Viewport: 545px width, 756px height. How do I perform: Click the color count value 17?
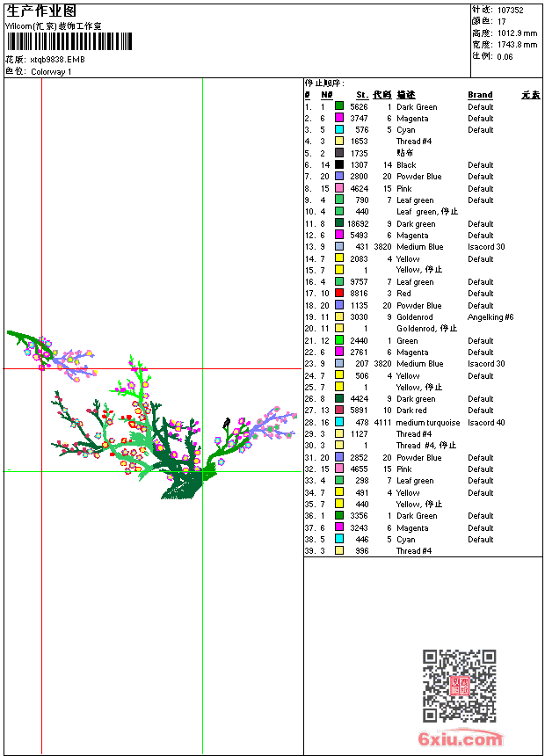(502, 22)
